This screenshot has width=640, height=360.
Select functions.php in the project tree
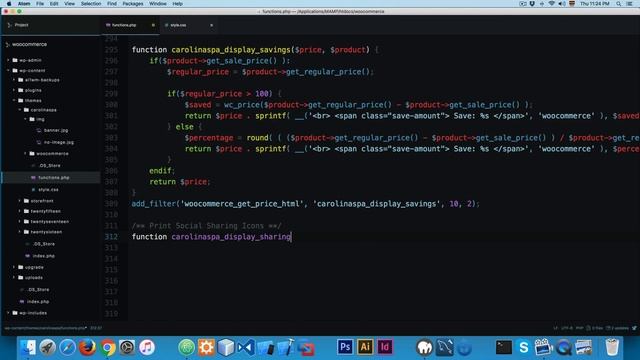pos(53,178)
